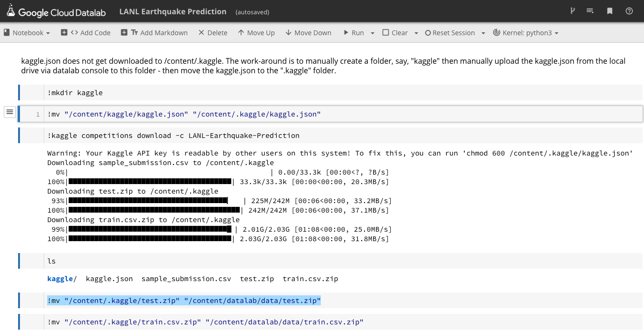Click the help question mark icon
This screenshot has width=644, height=332.
point(629,10)
